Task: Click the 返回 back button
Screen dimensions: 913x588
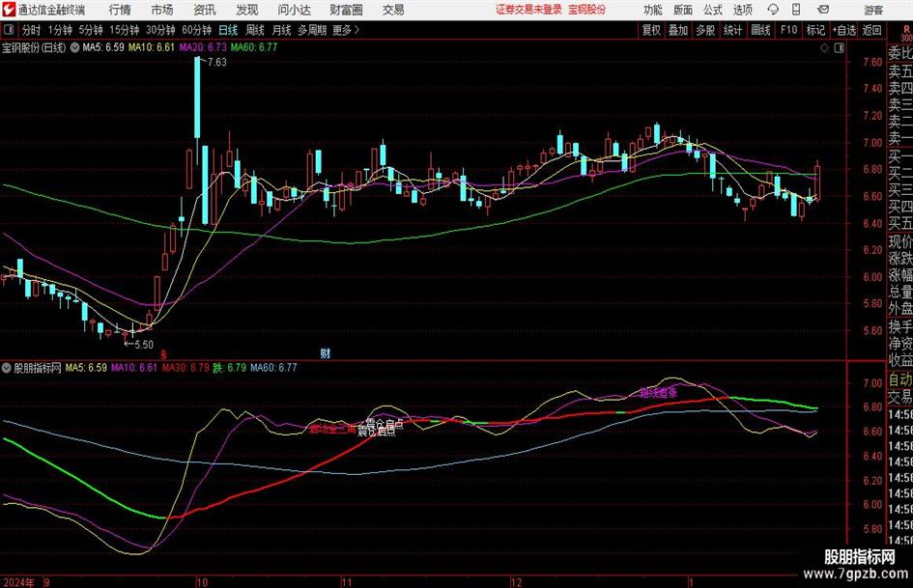Action: pyautogui.click(x=871, y=30)
